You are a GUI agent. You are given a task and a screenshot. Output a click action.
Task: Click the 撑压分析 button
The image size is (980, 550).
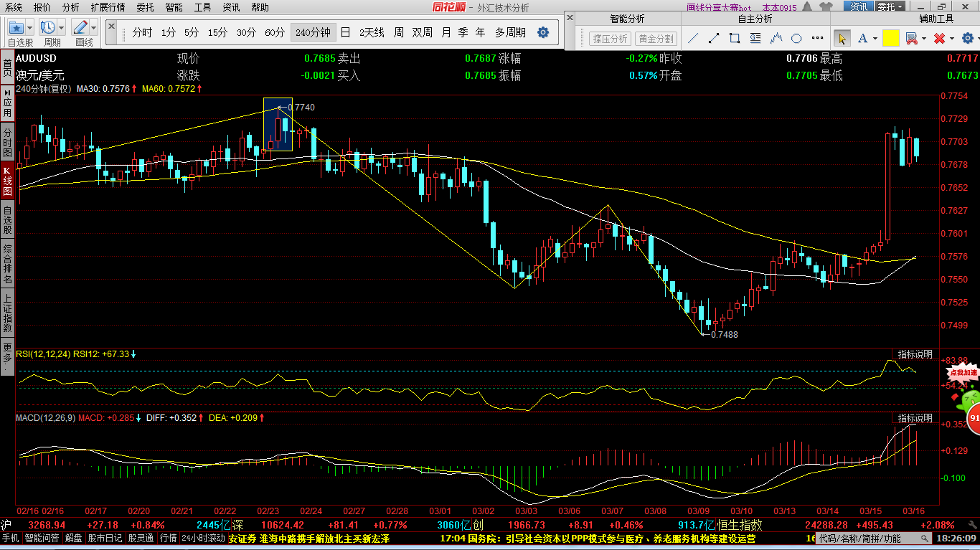pos(610,39)
